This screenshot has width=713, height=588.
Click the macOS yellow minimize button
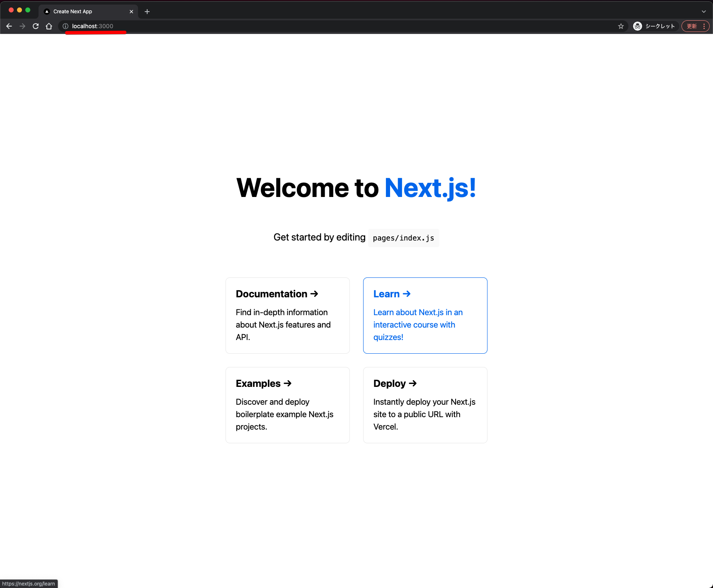click(19, 10)
